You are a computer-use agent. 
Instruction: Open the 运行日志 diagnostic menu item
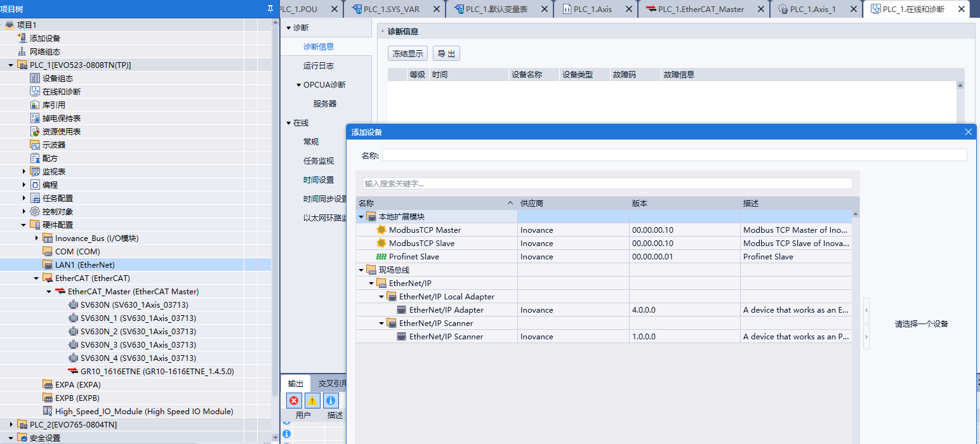click(x=318, y=65)
